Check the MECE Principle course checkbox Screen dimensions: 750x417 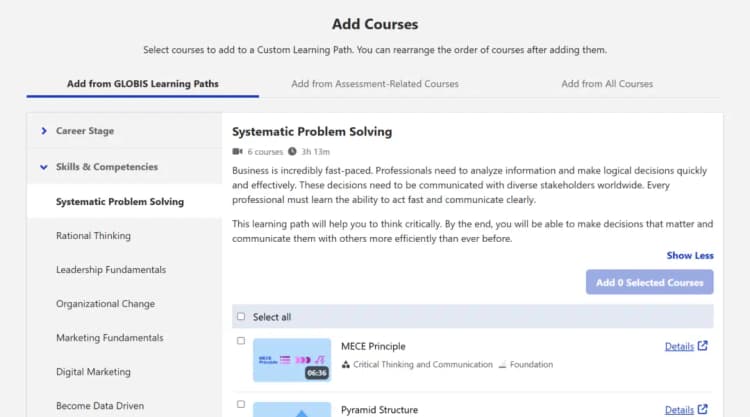pos(241,340)
